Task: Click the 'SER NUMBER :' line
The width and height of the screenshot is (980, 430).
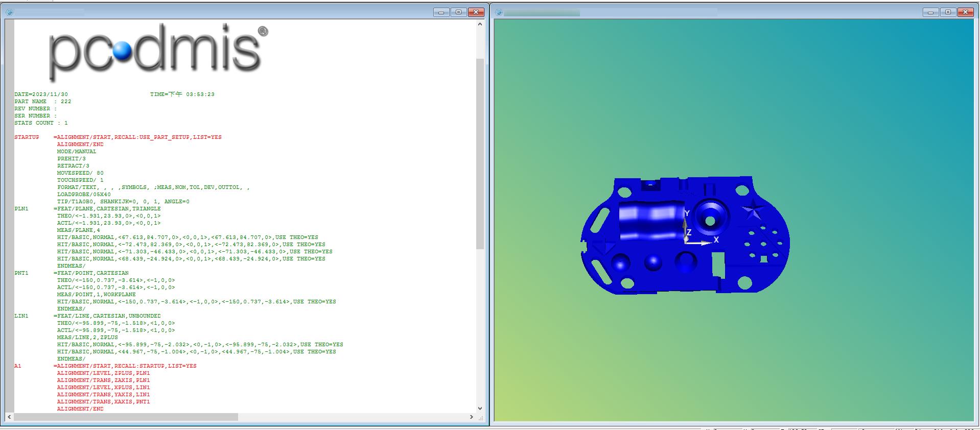Action: (35, 116)
